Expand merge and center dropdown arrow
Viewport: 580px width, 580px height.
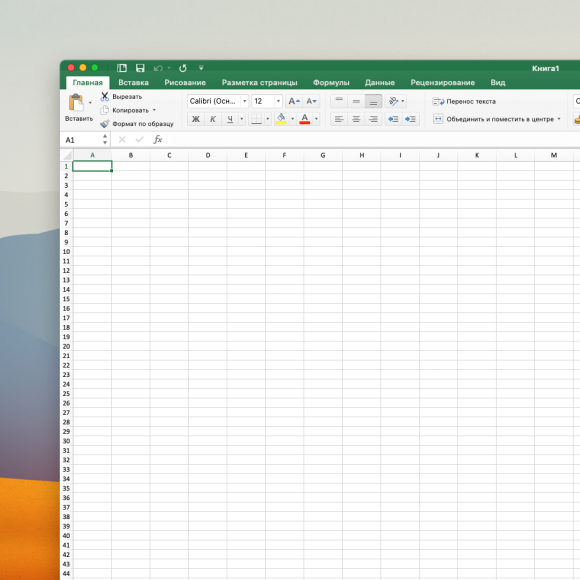point(559,119)
